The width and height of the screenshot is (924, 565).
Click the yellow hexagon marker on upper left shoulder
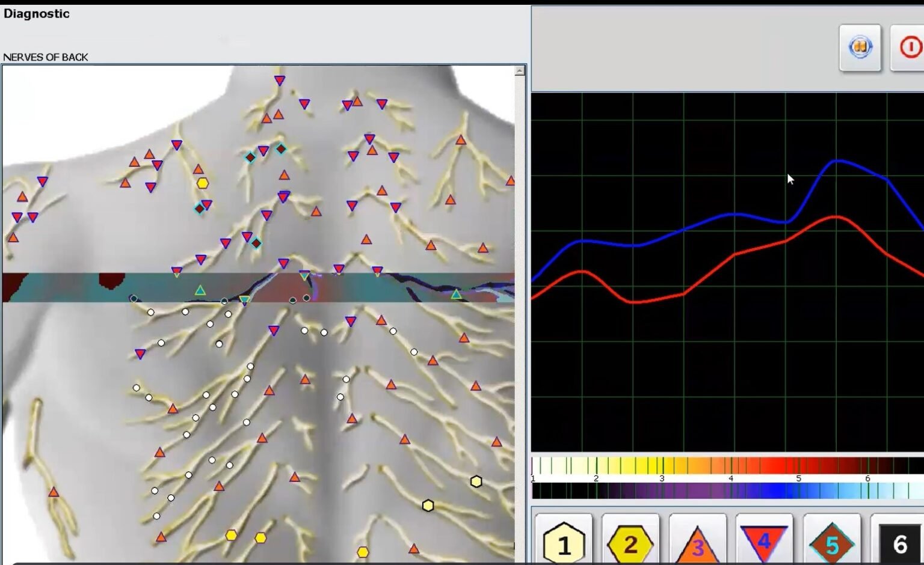(203, 183)
